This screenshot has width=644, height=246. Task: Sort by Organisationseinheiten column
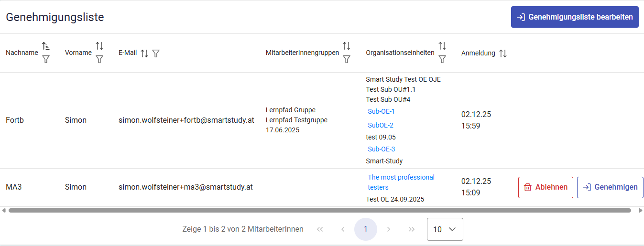coord(442,46)
